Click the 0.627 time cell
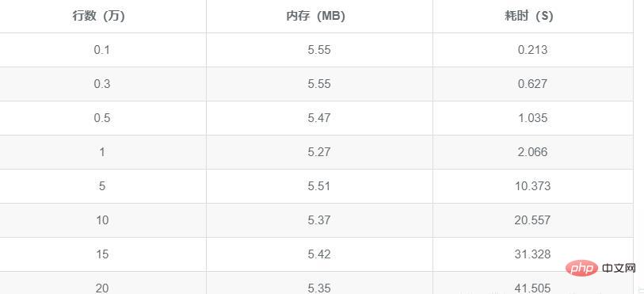 [533, 84]
